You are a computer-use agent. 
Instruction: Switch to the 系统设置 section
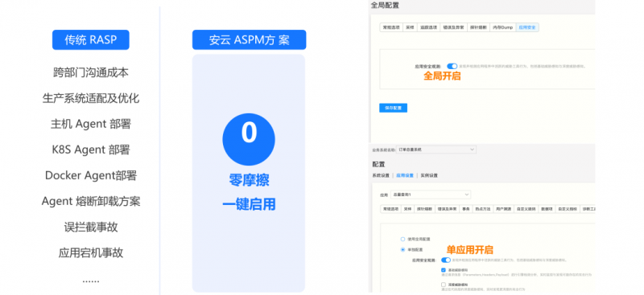[x=380, y=175]
